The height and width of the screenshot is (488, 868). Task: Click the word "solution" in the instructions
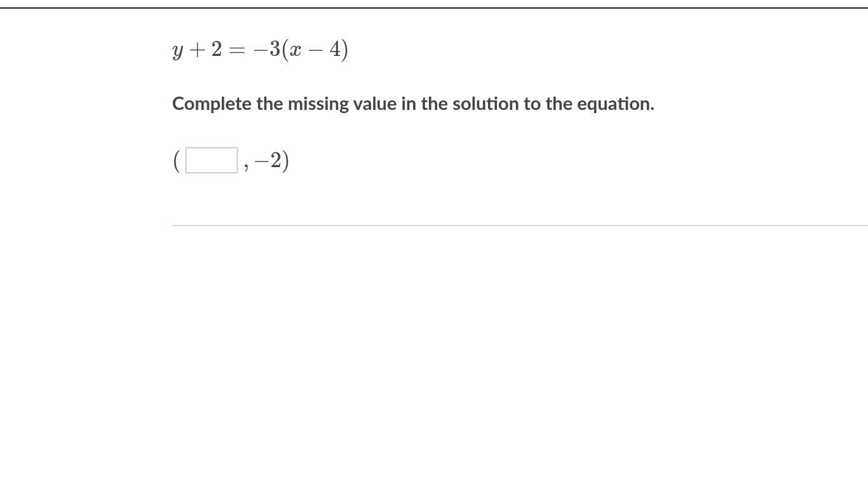point(485,104)
